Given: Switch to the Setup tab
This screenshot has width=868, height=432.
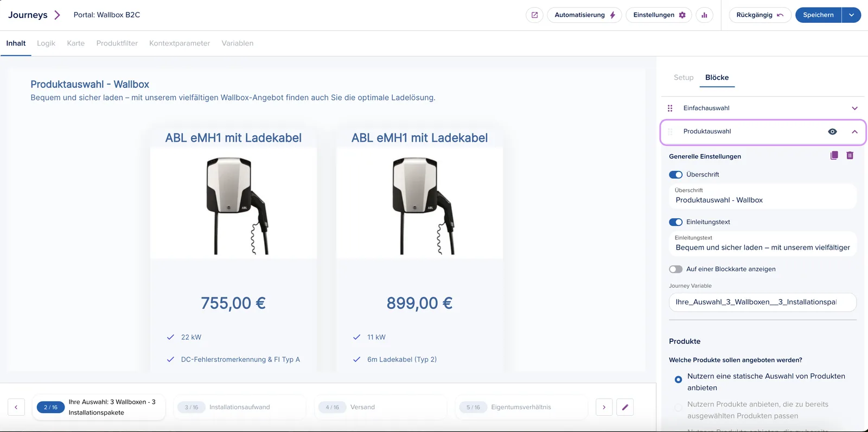Looking at the screenshot, I should (684, 78).
